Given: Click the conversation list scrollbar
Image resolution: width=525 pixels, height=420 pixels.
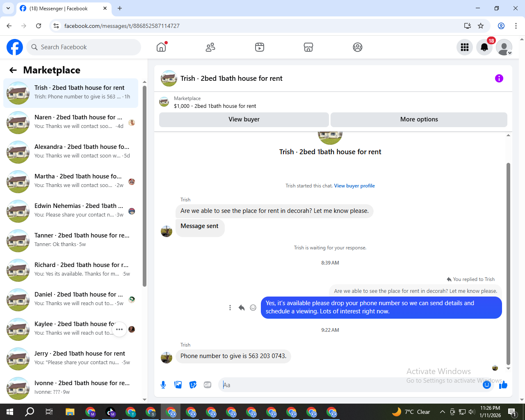Looking at the screenshot, I should point(144,186).
